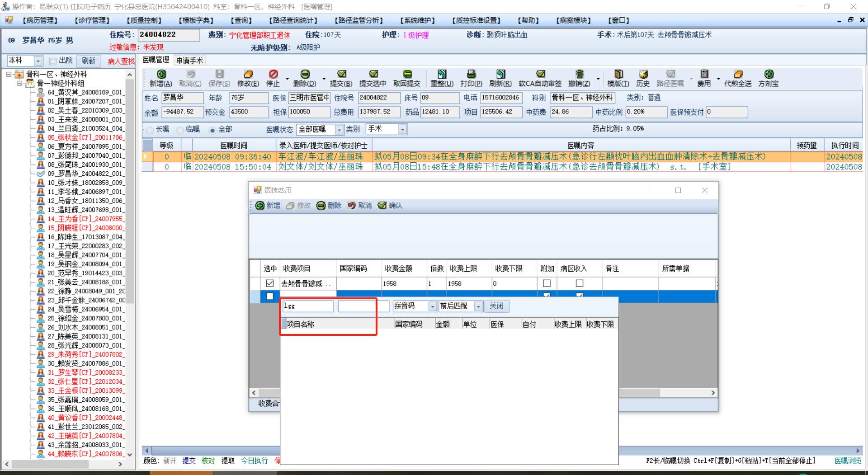Click the red 病人查找 button
The image size is (868, 475).
[x=121, y=61]
